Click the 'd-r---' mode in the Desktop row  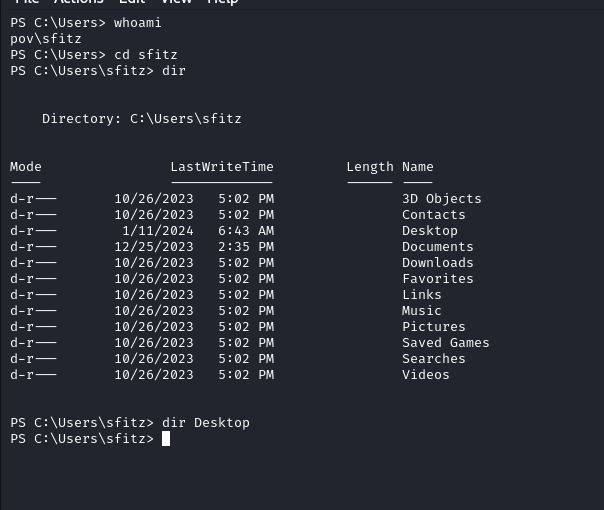pyautogui.click(x=34, y=231)
